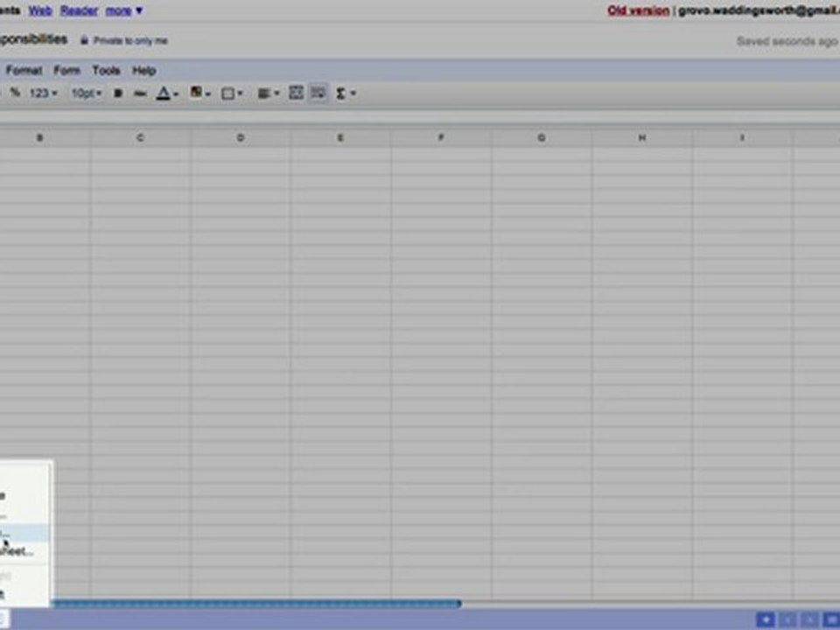The height and width of the screenshot is (630, 840).
Task: Open the Tools menu
Action: click(x=106, y=70)
